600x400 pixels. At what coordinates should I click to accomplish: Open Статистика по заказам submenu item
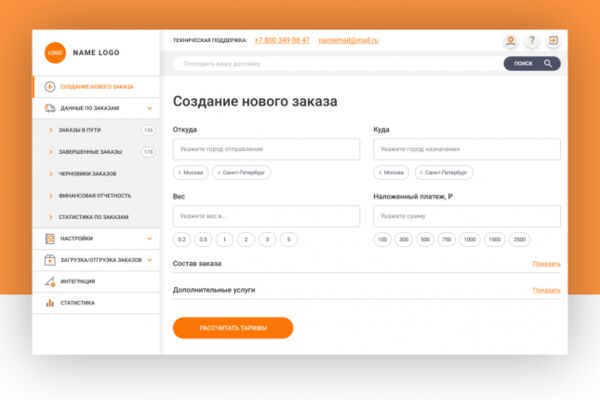96,217
